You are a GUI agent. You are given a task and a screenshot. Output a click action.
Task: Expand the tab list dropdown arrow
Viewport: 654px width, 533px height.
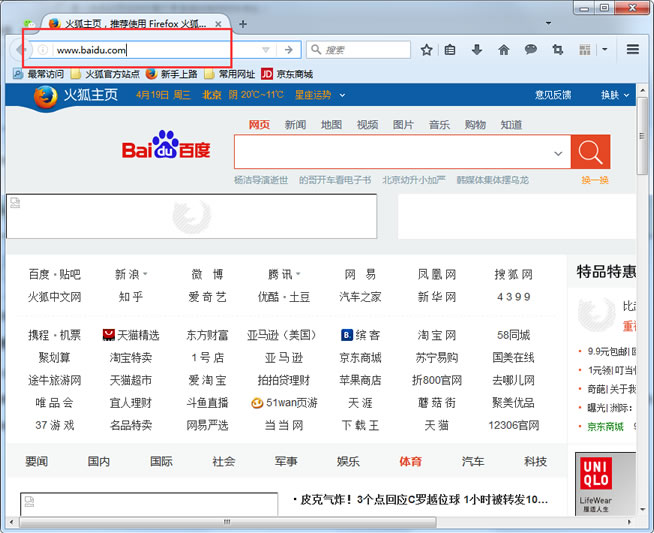(x=548, y=23)
